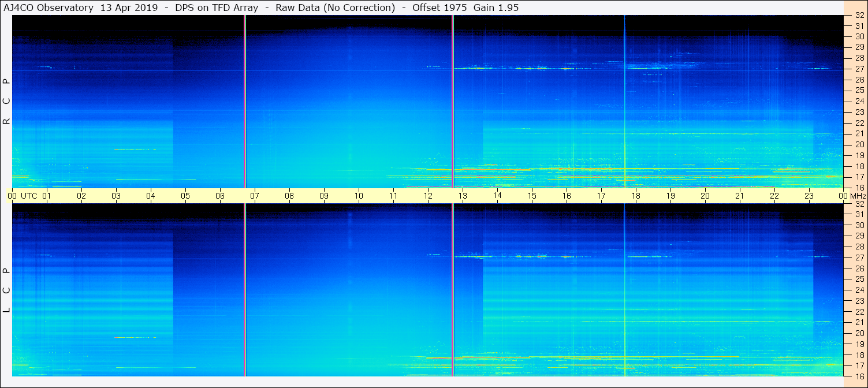This screenshot has width=868, height=388.
Task: Click the '01' hour tick label
Action: click(47, 196)
